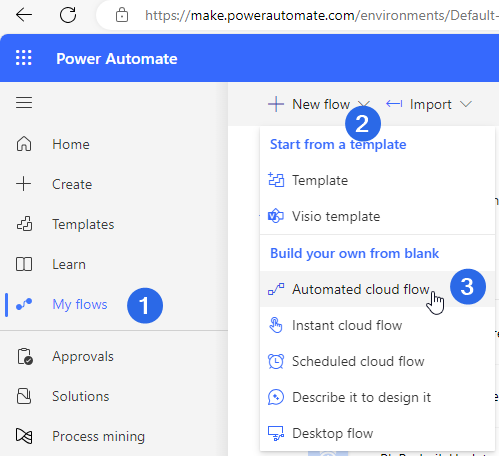The width and height of the screenshot is (499, 456).
Task: Click the Create plus icon in the sidebar
Action: pyautogui.click(x=24, y=184)
